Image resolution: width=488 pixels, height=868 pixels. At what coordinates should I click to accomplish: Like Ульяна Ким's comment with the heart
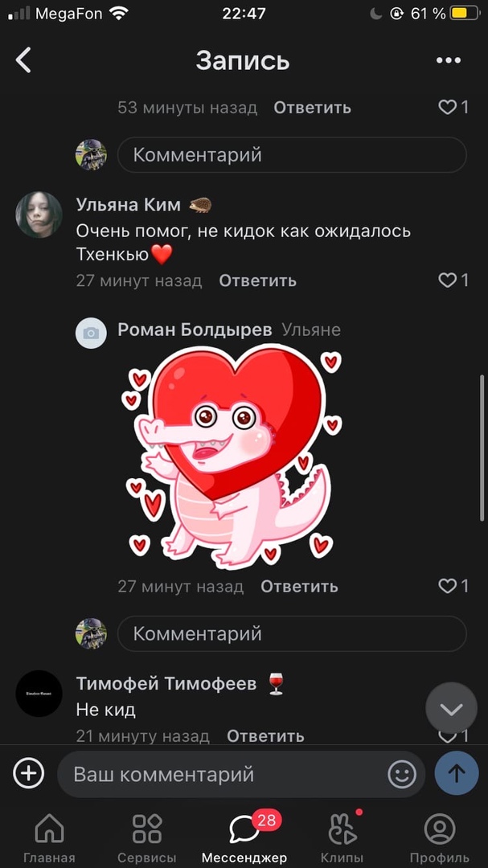click(x=453, y=280)
